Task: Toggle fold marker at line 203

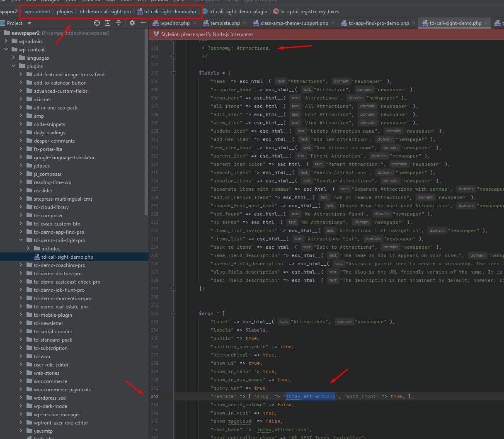Action: pos(173,73)
